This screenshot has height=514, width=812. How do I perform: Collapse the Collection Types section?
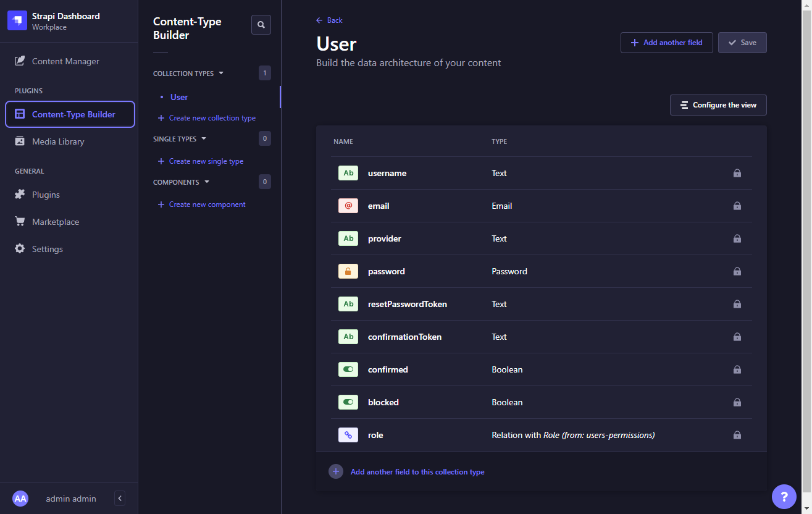(x=188, y=74)
